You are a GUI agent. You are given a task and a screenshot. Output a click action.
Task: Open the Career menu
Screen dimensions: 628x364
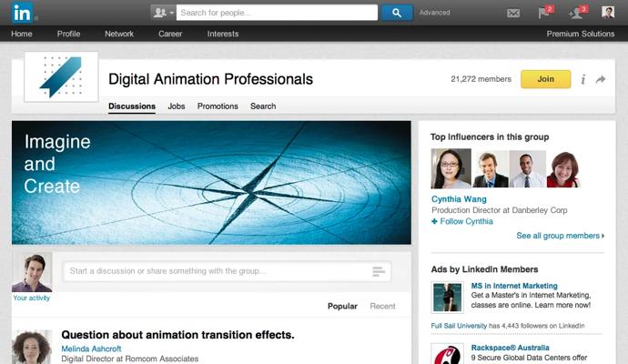coord(170,34)
